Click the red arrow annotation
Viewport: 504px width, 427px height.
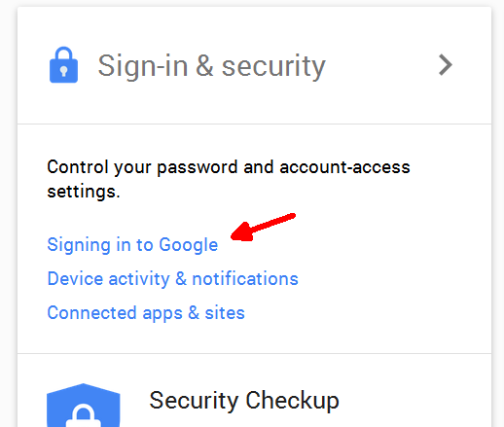[263, 227]
